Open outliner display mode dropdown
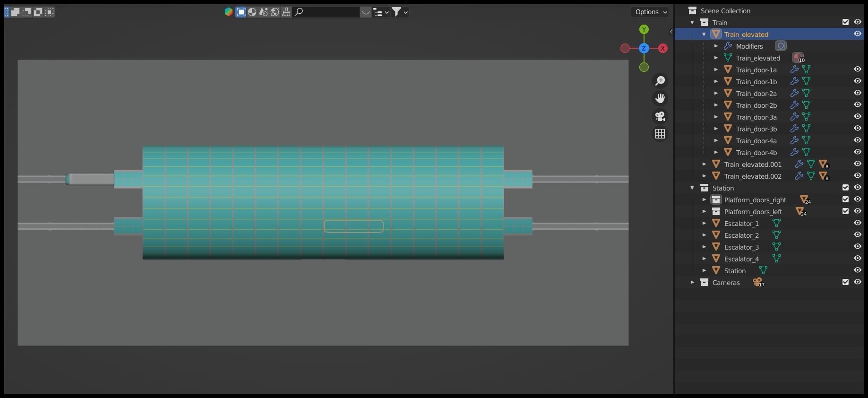Viewport: 868px width, 398px height. (x=381, y=12)
